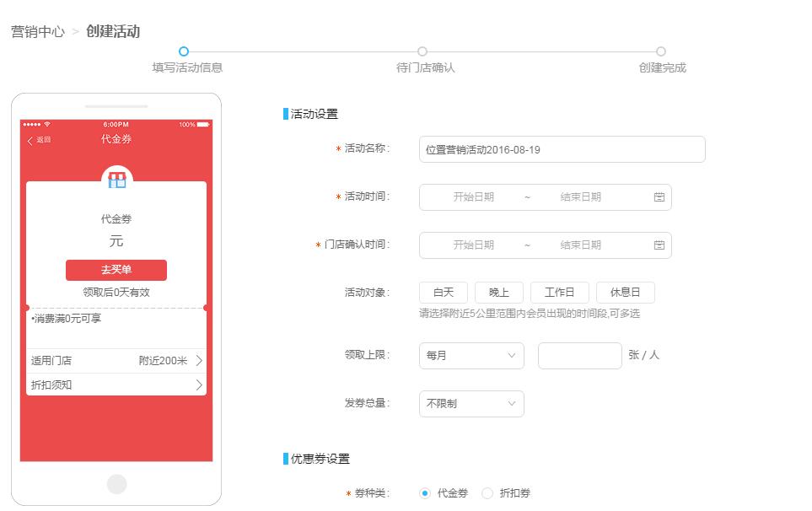Select the 折扣券 radio button
Viewport: 812px width, 511px height.
487,493
